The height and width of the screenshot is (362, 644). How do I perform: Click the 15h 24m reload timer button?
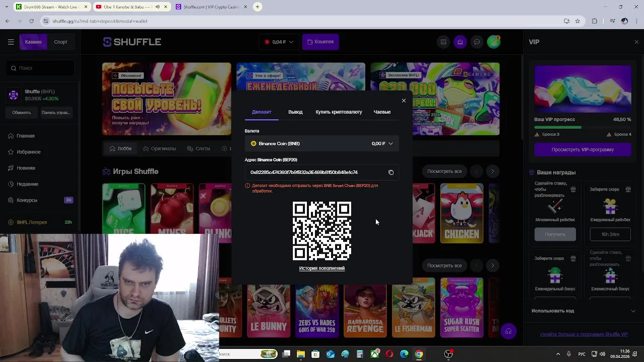tap(610, 234)
